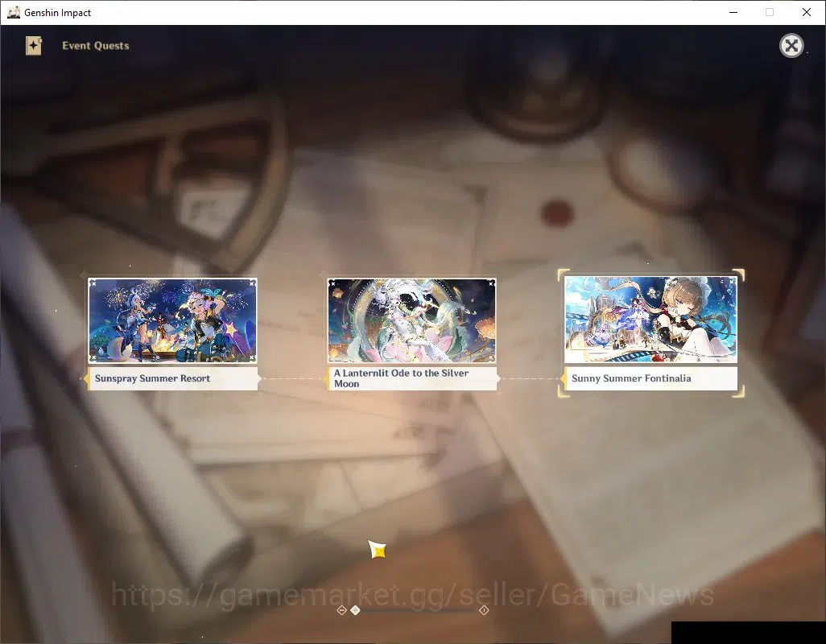The height and width of the screenshot is (644, 826).
Task: Select A Lanternlit Ode to the Silver Moon label
Action: (411, 378)
